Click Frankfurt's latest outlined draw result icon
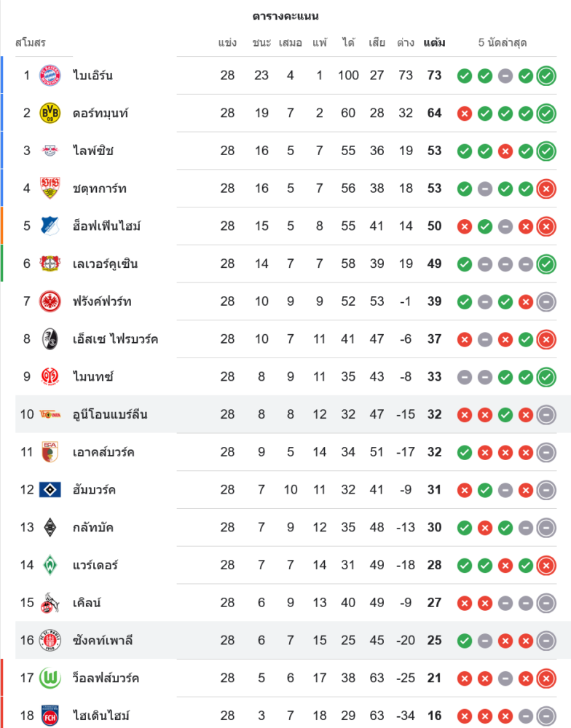 click(546, 301)
